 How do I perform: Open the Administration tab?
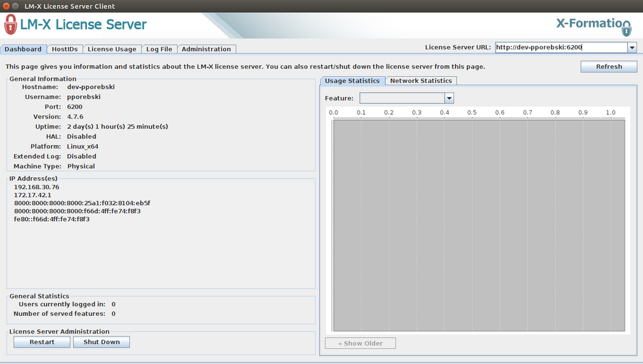206,49
